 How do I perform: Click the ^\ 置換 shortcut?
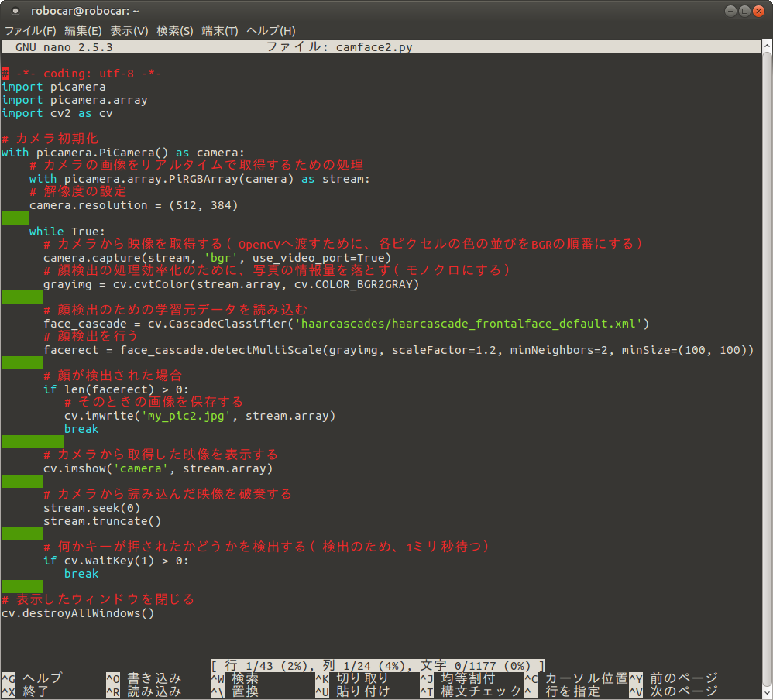pos(235,691)
